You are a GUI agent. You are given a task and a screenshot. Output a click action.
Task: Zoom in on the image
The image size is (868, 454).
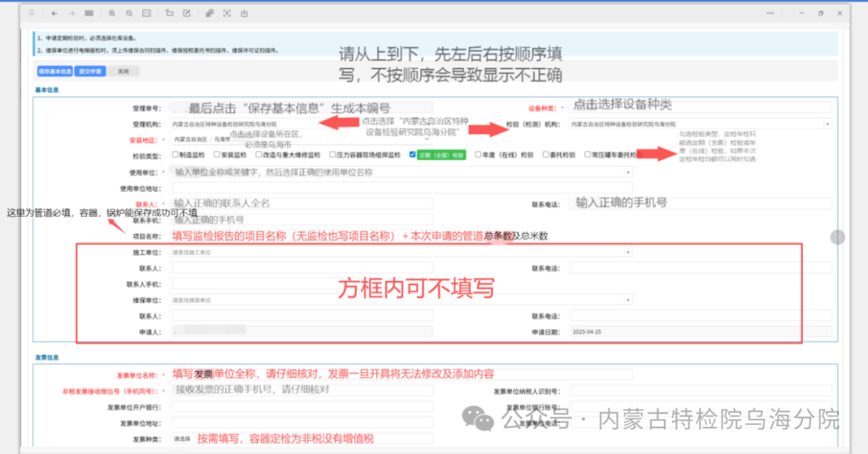click(x=112, y=14)
